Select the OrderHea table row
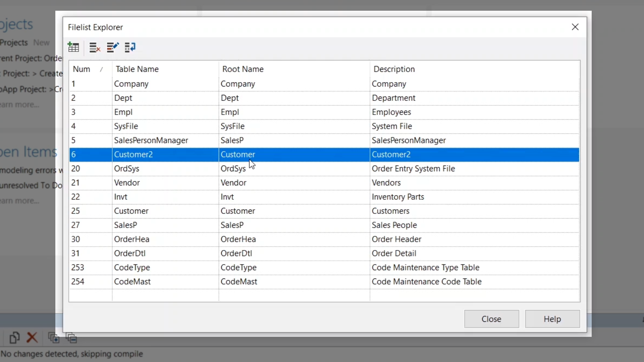Image resolution: width=644 pixels, height=362 pixels. pyautogui.click(x=131, y=239)
